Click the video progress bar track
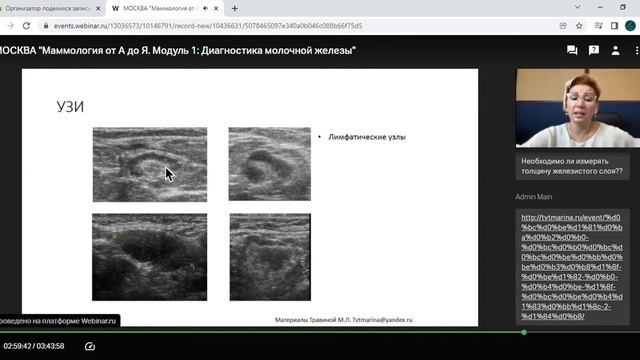640x360 pixels. (320, 332)
